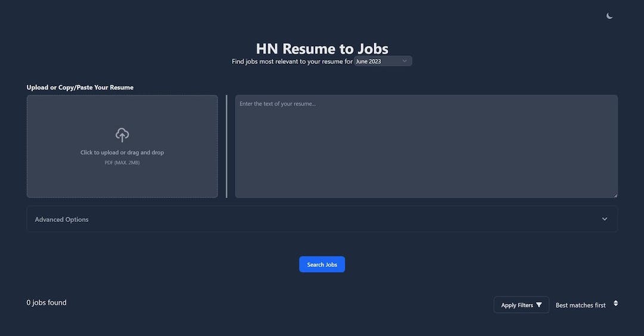Click the cloud upload icon
This screenshot has height=336, width=644.
point(122,135)
